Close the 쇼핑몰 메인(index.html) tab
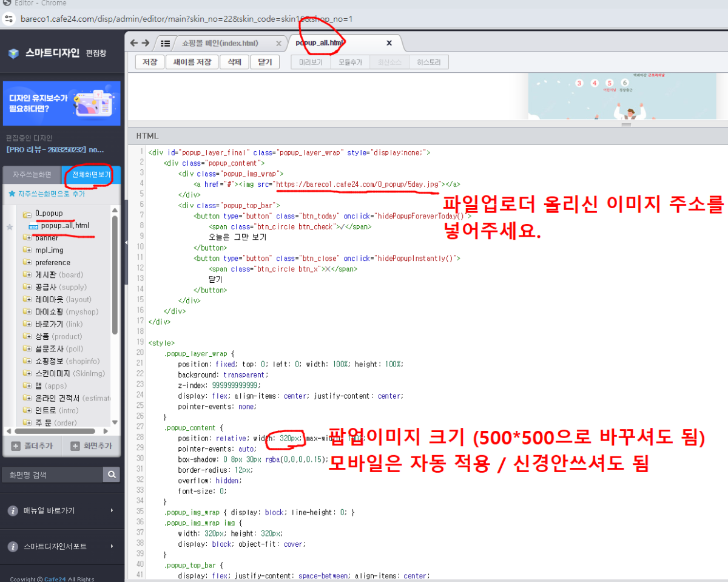Screen dimensions: 728x582 tap(278, 44)
